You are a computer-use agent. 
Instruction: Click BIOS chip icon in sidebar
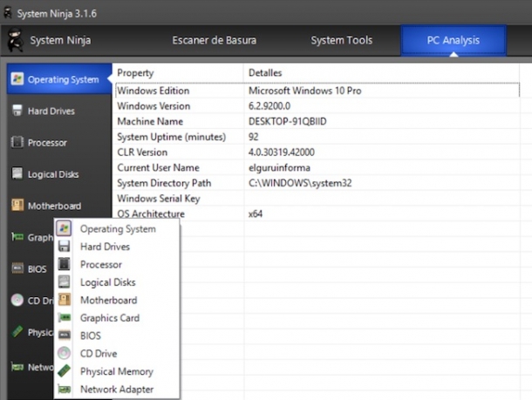pos(17,268)
